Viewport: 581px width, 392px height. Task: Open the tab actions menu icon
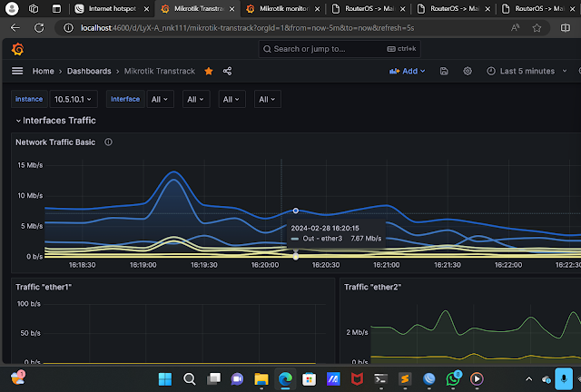click(56, 8)
